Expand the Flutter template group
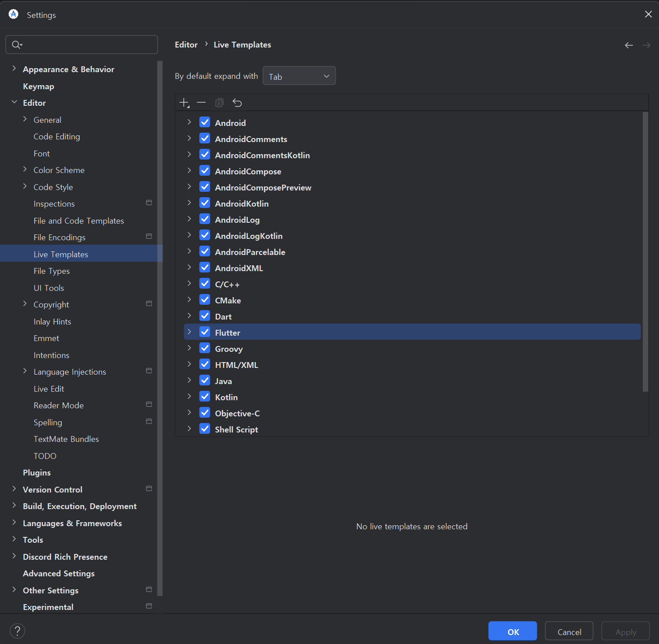 [x=189, y=332]
